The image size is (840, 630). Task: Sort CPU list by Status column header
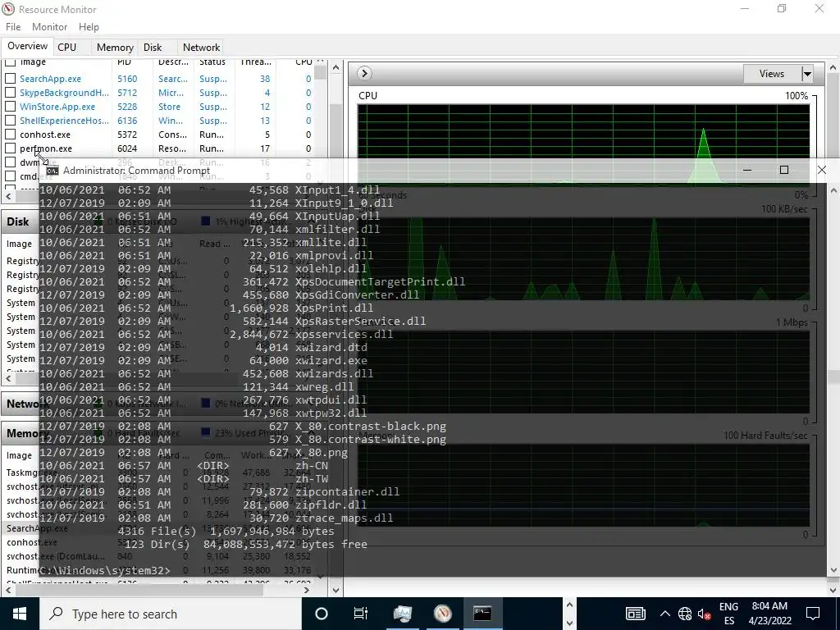coord(212,62)
